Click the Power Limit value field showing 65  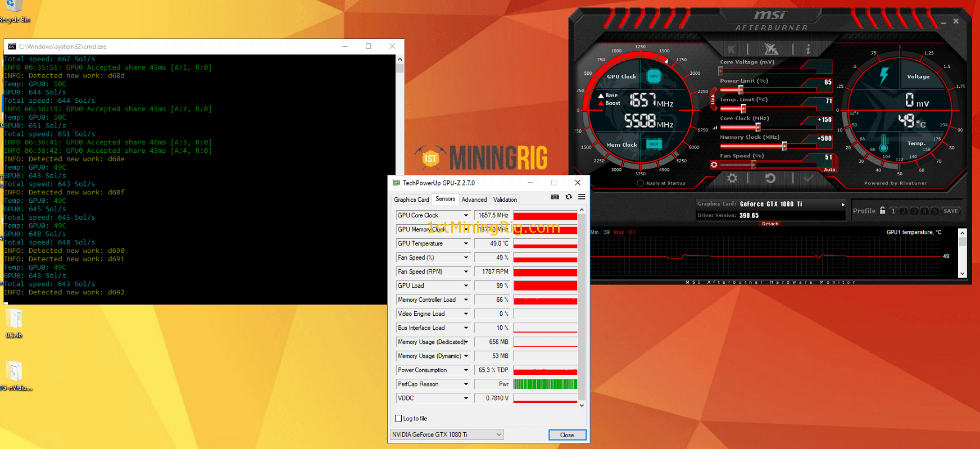[x=828, y=82]
